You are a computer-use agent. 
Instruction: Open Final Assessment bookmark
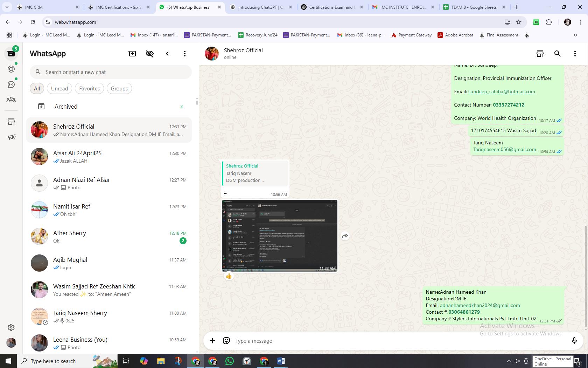499,35
